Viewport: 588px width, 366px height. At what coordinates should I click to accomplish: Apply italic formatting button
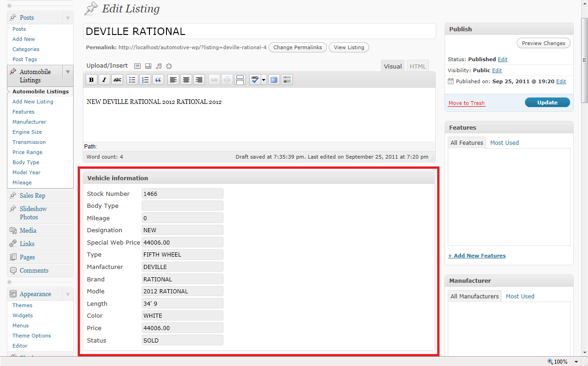point(104,80)
